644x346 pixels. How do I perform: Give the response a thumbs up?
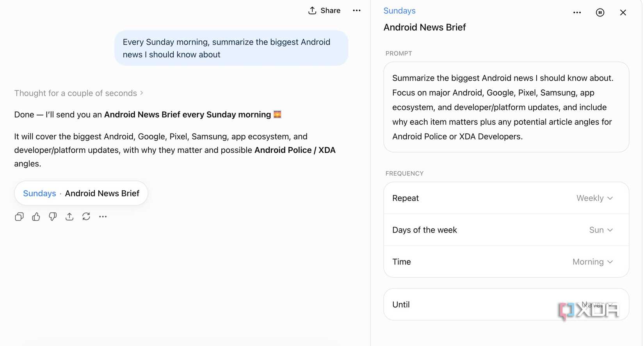(x=36, y=216)
